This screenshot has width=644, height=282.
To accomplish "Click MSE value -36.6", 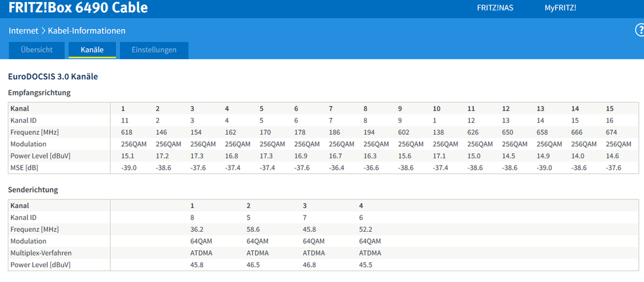I will (371, 167).
